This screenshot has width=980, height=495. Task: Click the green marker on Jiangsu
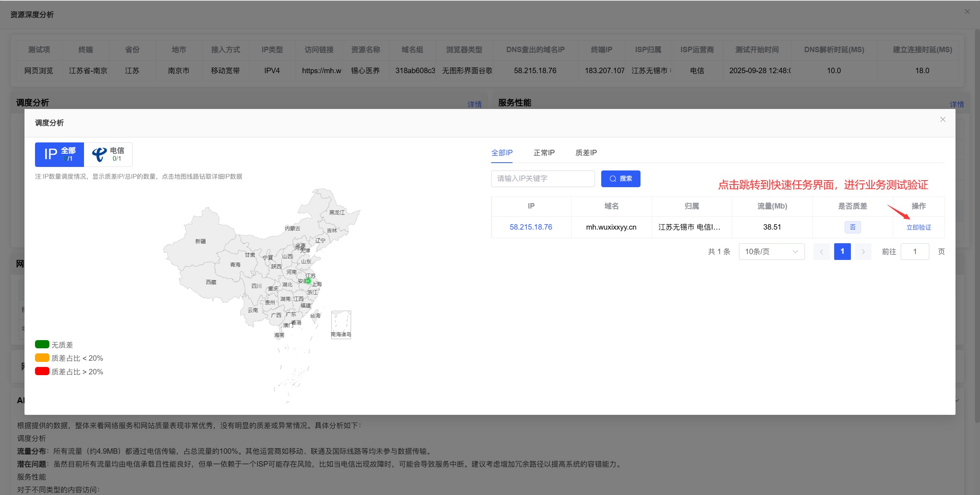click(308, 281)
